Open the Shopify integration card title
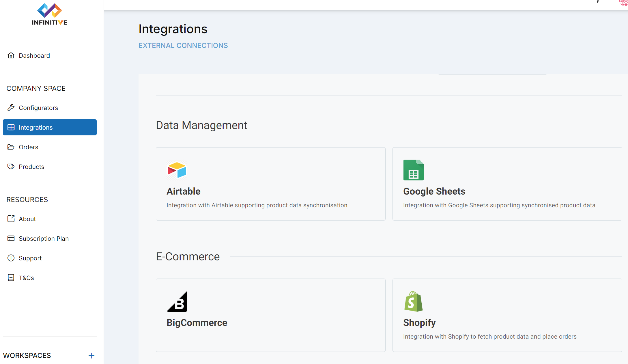This screenshot has height=364, width=628. click(x=419, y=323)
